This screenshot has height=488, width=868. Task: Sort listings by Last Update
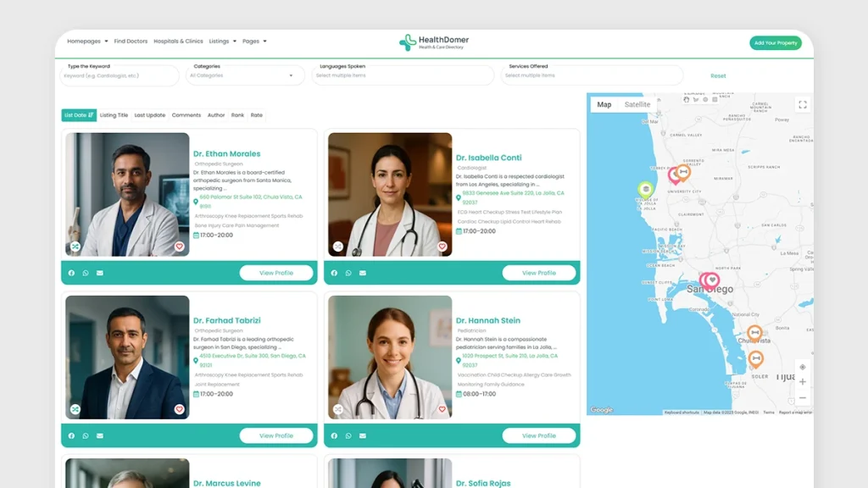tap(150, 115)
